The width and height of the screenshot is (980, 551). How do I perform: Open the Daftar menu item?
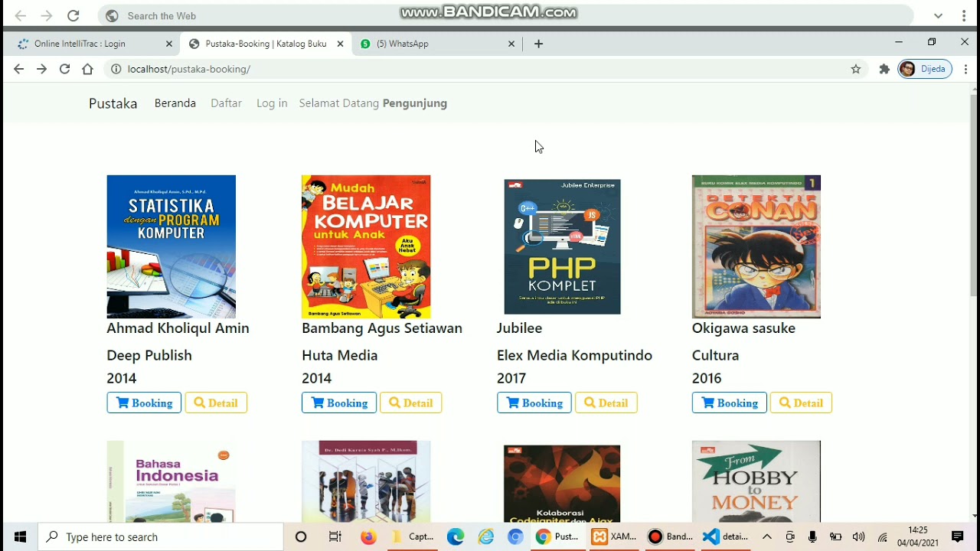[x=226, y=103]
